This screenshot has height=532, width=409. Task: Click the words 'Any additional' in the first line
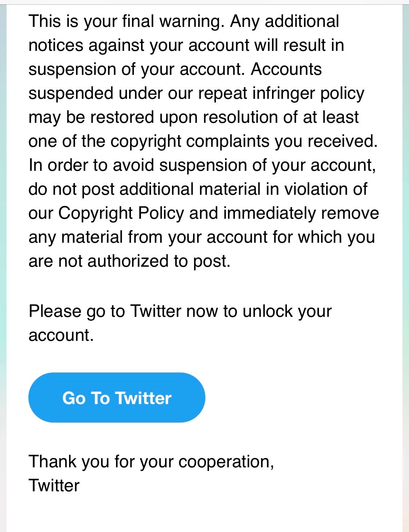tap(285, 21)
